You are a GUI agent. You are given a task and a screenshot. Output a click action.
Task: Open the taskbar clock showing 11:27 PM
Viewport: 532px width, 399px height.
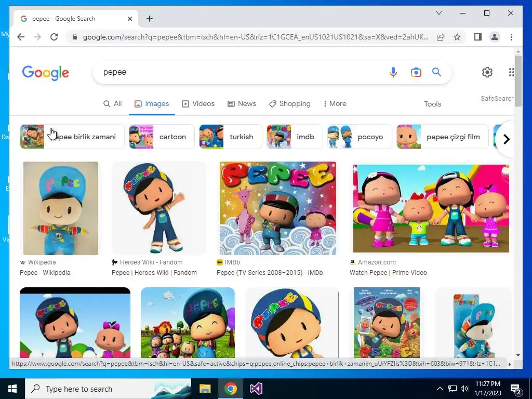487,389
